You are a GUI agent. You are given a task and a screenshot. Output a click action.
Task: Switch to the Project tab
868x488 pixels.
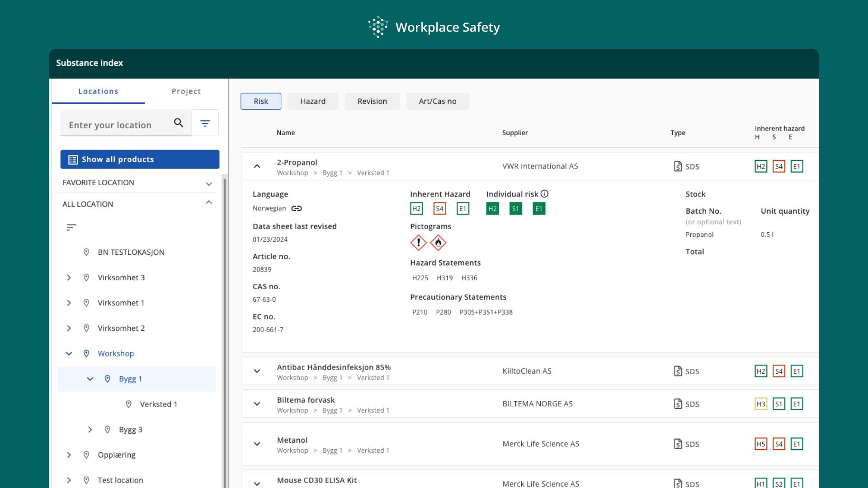pos(186,91)
